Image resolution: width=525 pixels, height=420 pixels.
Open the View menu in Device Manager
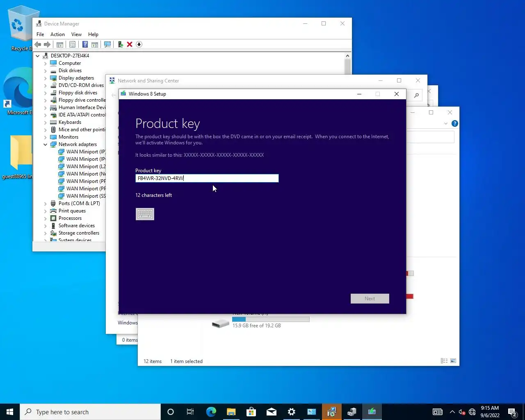76,34
